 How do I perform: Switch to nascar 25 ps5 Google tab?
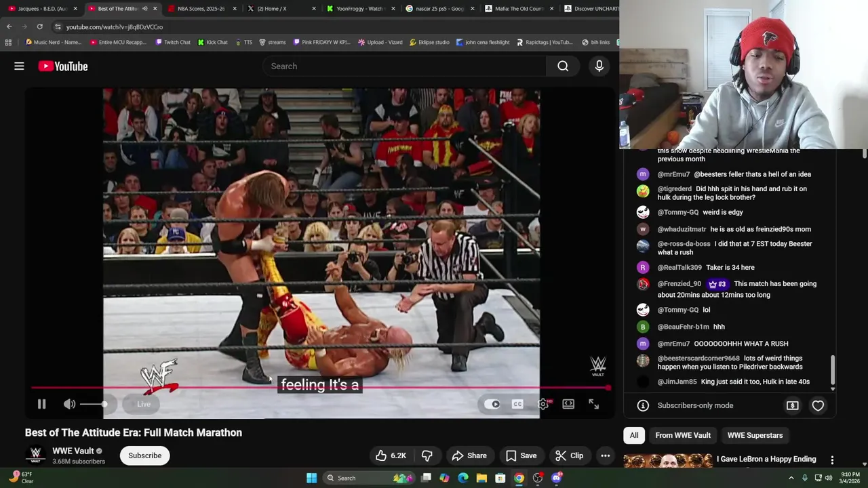[x=439, y=9]
